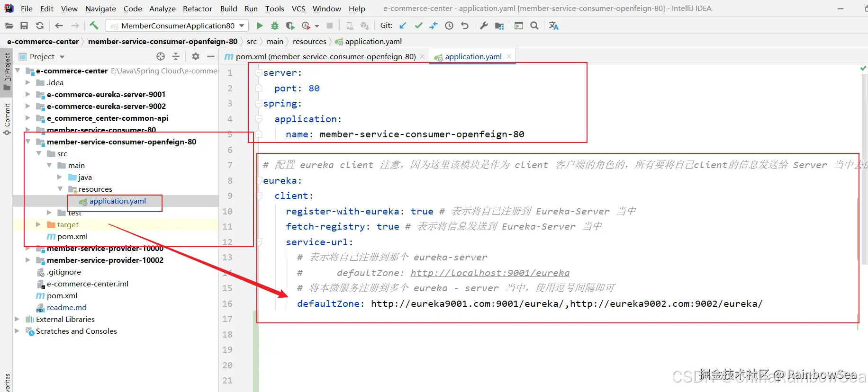Open Project Structure toolbar icon

499,26
